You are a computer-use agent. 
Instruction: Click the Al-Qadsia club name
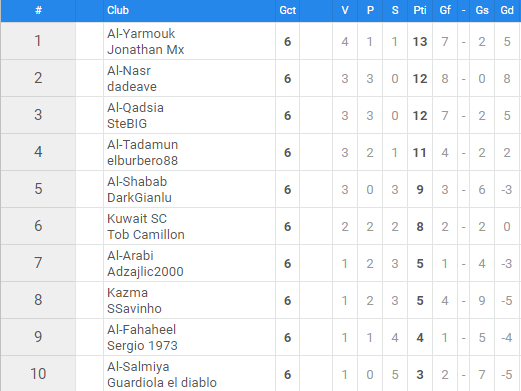(x=135, y=108)
